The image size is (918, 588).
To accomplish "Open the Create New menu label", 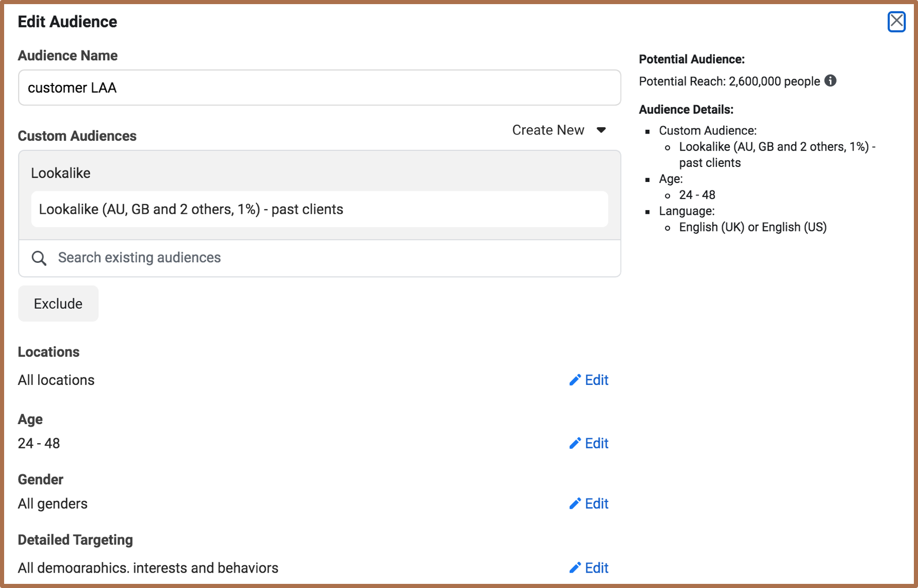I will tap(548, 130).
